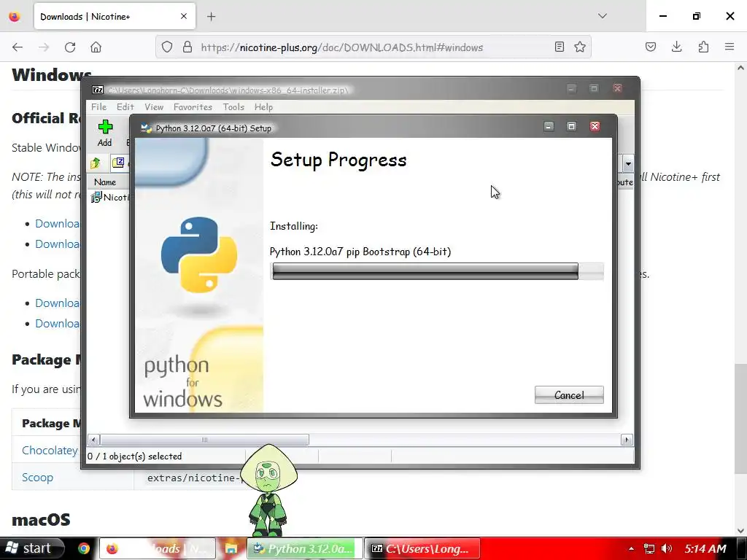Open the Firefox extensions menu
The height and width of the screenshot is (560, 747).
[703, 47]
